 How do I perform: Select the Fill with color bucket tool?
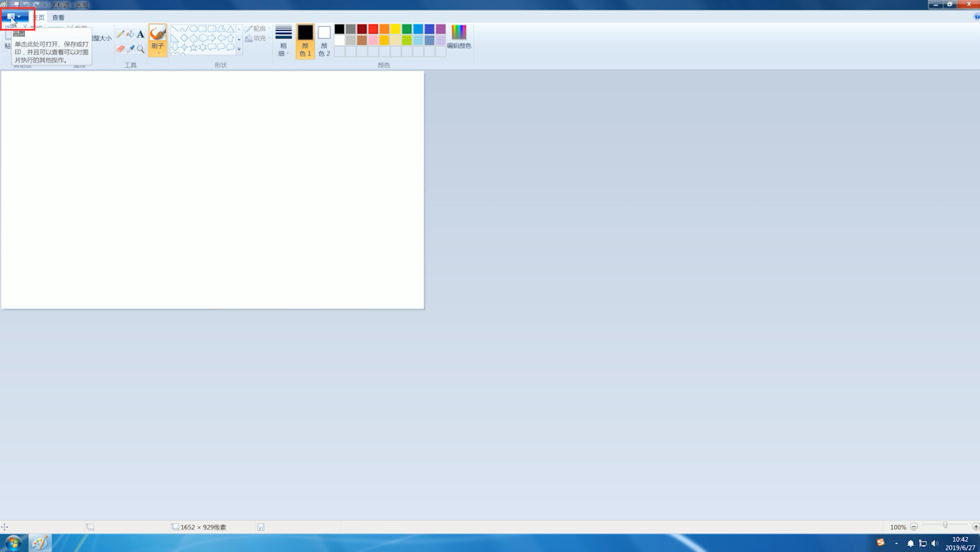coord(130,34)
